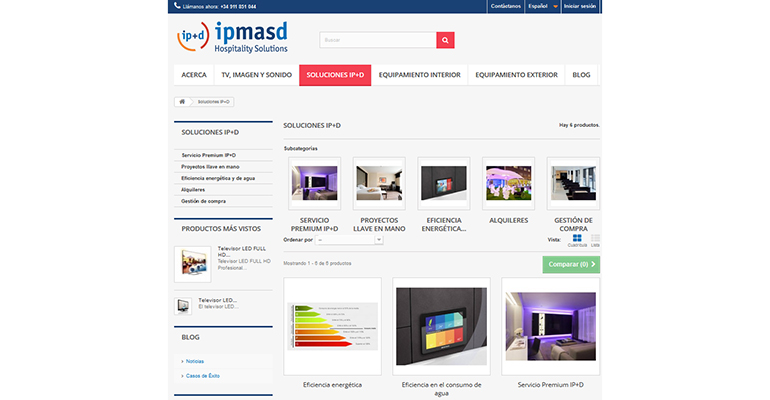Click the Noticias blog link
Screen dimensions: 770x400
(x=195, y=361)
